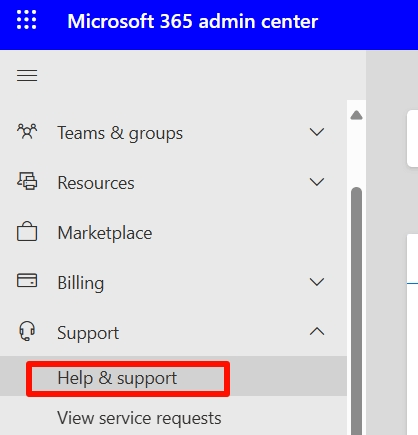
Task: Collapse navigation with the hamburger icon
Action: (x=27, y=76)
